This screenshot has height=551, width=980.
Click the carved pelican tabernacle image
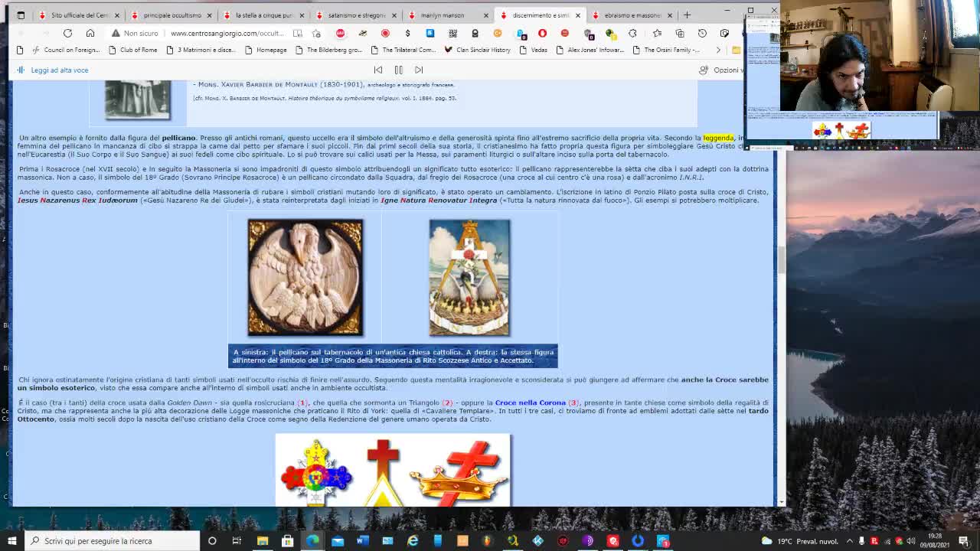305,277
